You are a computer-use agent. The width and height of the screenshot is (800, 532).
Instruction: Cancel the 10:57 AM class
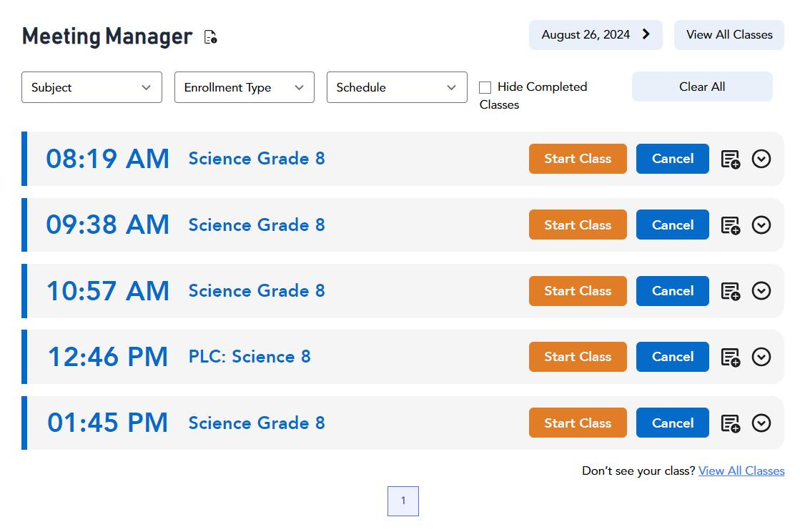coord(673,291)
